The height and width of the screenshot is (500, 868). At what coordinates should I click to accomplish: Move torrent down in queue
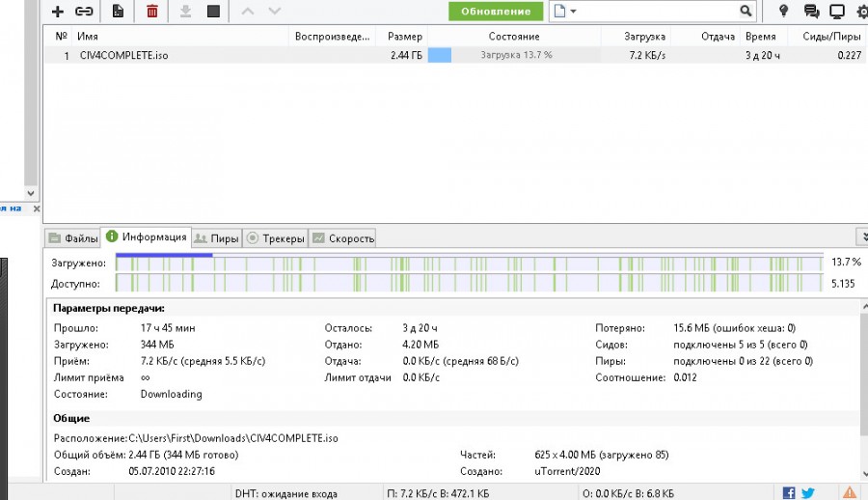[x=275, y=11]
